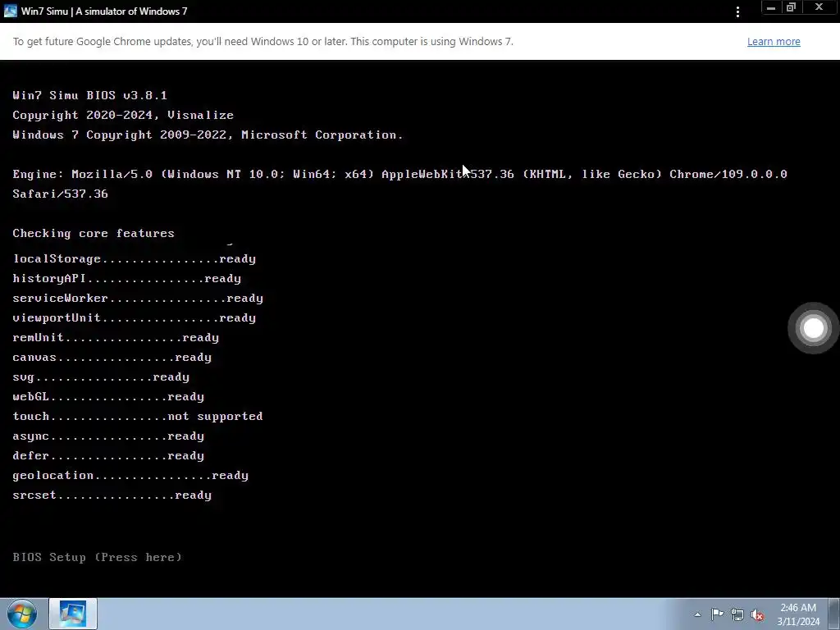
Task: Open the muted volume tray icon
Action: click(x=757, y=614)
